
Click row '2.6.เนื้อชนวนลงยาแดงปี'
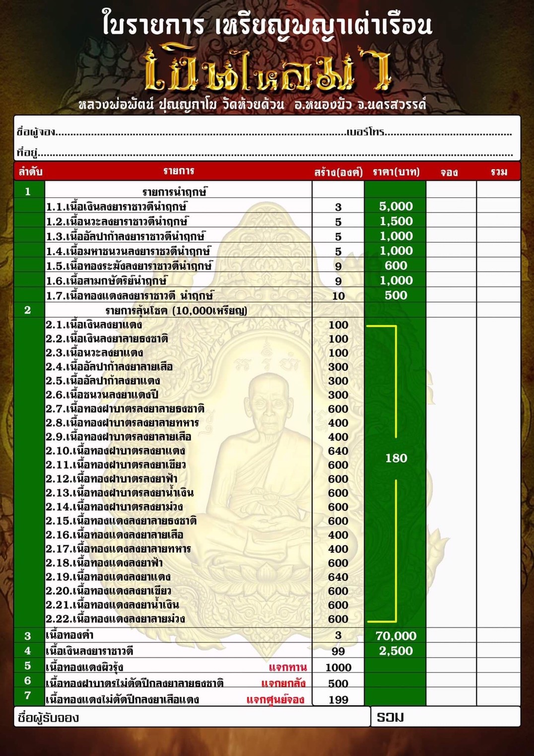[102, 395]
